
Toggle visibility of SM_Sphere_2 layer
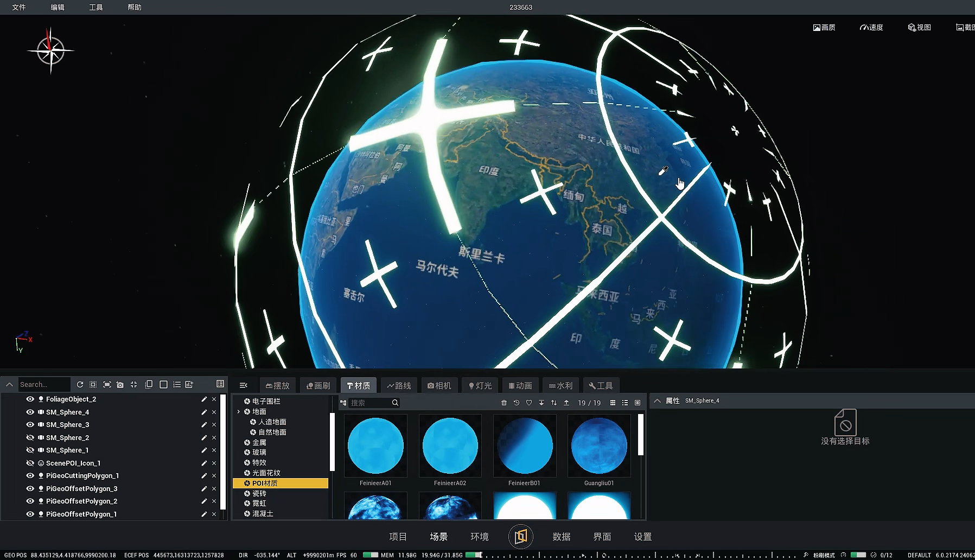30,437
